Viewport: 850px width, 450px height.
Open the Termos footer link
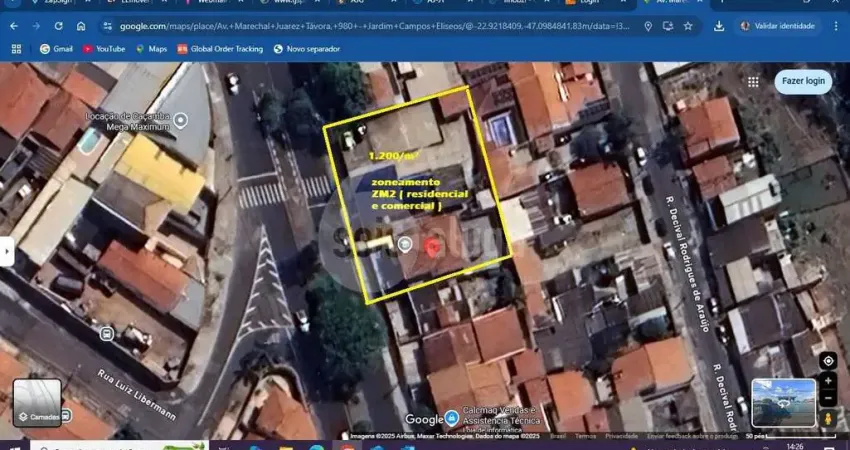[585, 436]
